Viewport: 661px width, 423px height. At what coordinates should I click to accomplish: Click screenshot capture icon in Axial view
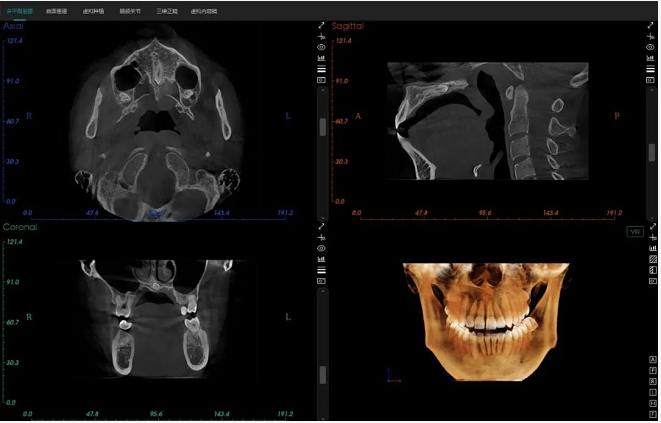point(321,80)
